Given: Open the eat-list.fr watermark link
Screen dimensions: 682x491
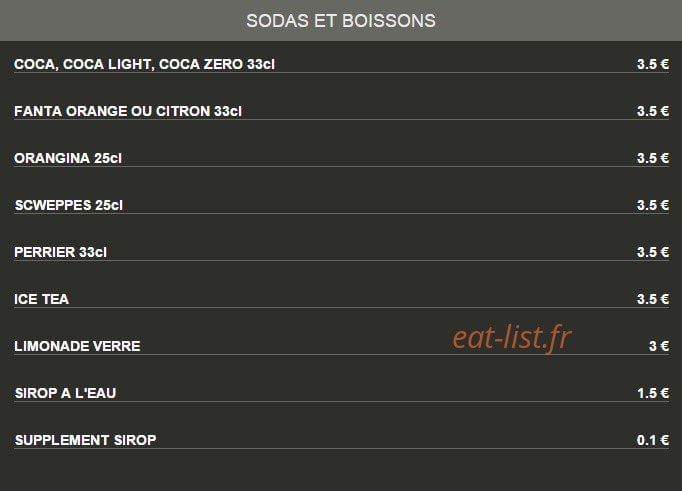Looking at the screenshot, I should (x=512, y=338).
